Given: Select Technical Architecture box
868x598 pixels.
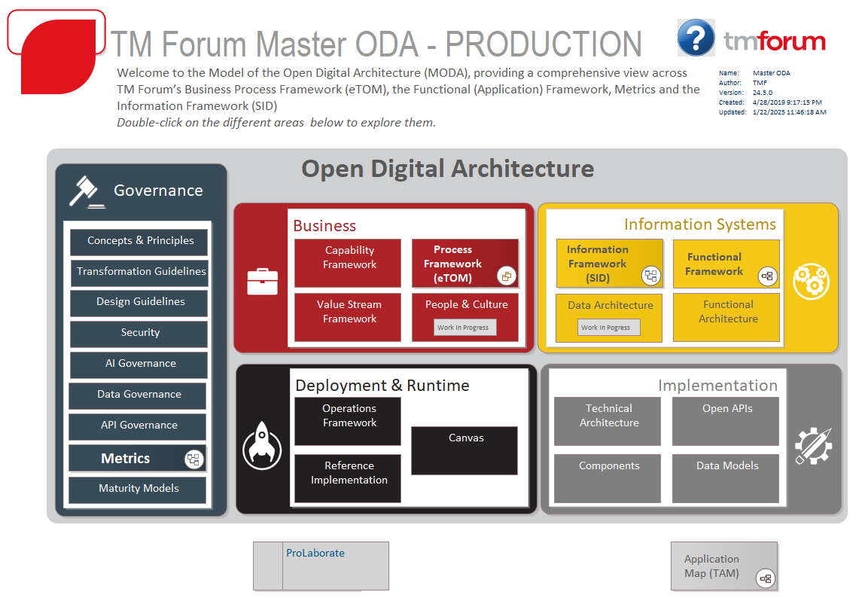Looking at the screenshot, I should tap(608, 421).
